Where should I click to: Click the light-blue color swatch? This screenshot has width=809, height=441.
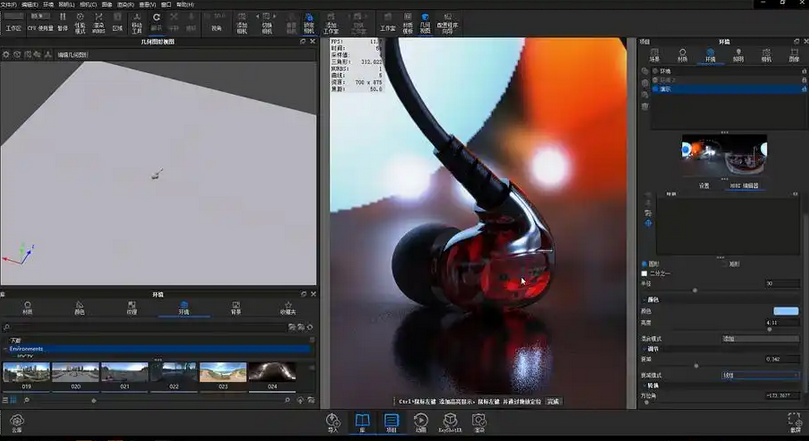coord(785,311)
